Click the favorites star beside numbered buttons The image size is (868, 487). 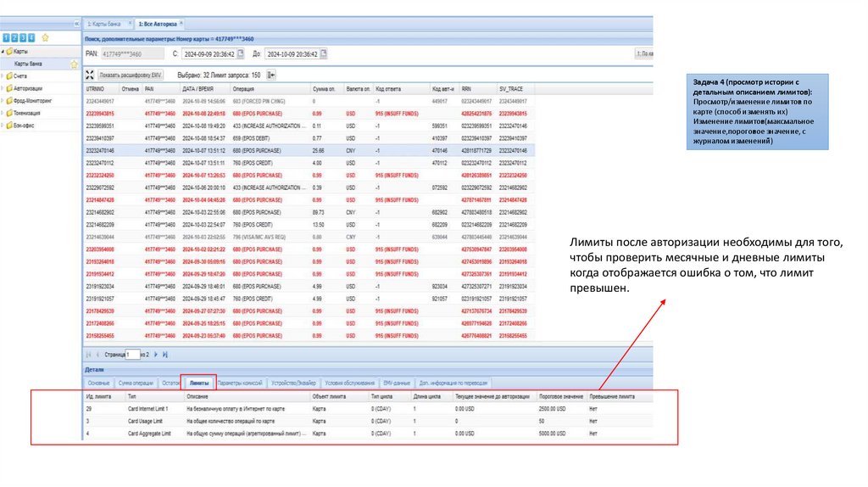point(45,38)
